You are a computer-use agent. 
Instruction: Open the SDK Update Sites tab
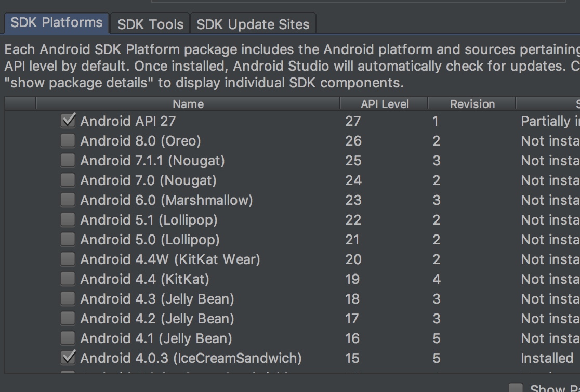[x=253, y=24]
